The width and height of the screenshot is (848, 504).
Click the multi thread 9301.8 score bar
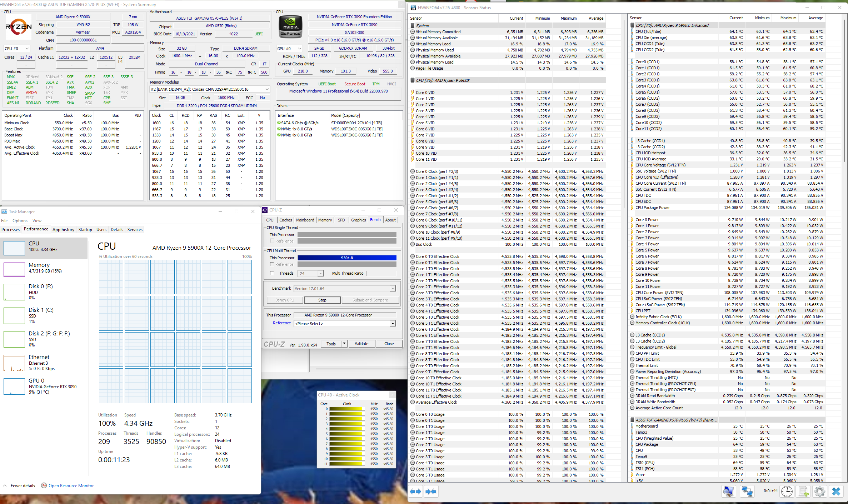tap(347, 258)
